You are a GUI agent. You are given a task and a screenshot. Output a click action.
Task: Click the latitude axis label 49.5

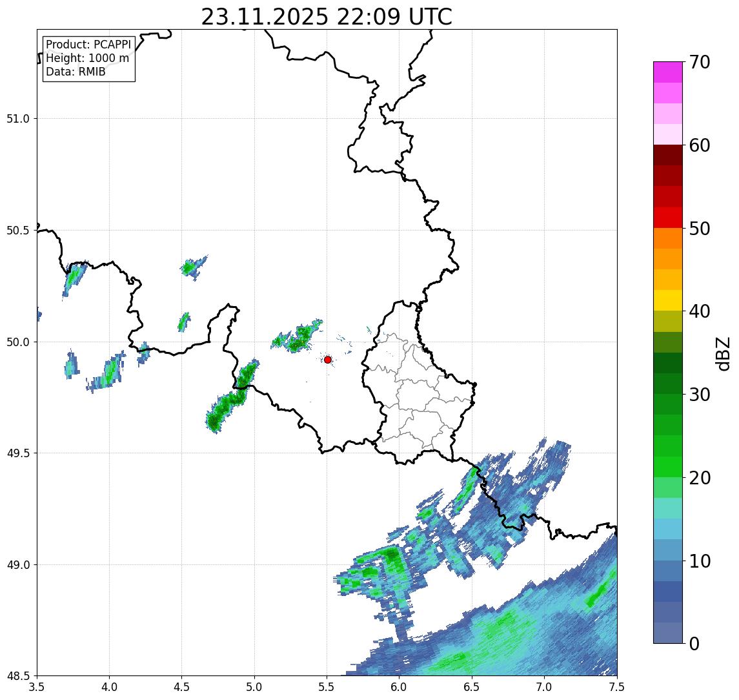(18, 453)
